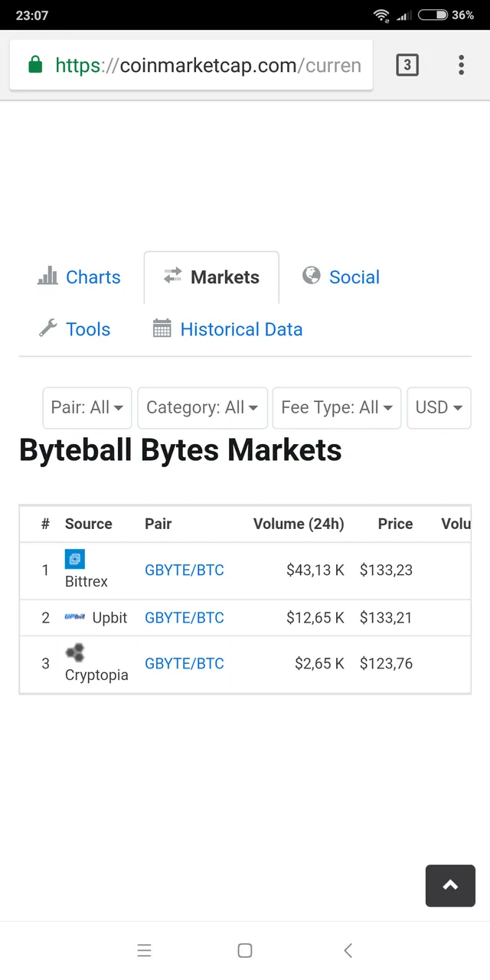The height and width of the screenshot is (980, 490).
Task: Click the Historical Data calendar icon
Action: [162, 329]
